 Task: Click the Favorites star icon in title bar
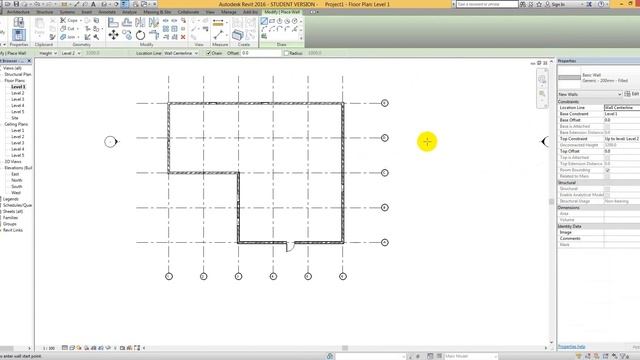[539, 4]
